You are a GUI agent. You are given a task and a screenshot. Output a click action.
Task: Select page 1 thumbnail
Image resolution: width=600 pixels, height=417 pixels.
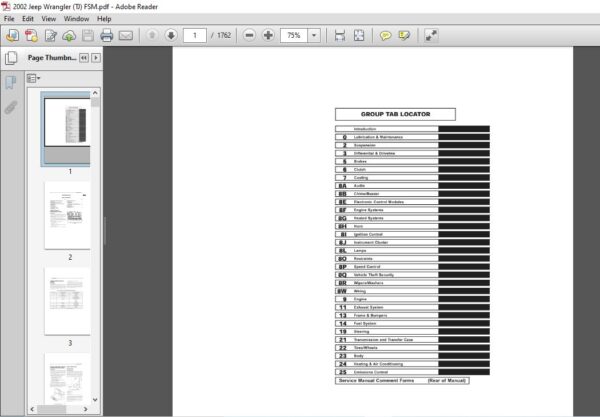(x=65, y=129)
